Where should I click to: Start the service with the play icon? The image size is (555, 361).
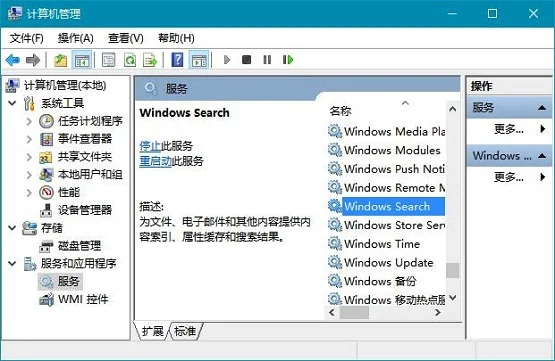(x=227, y=60)
